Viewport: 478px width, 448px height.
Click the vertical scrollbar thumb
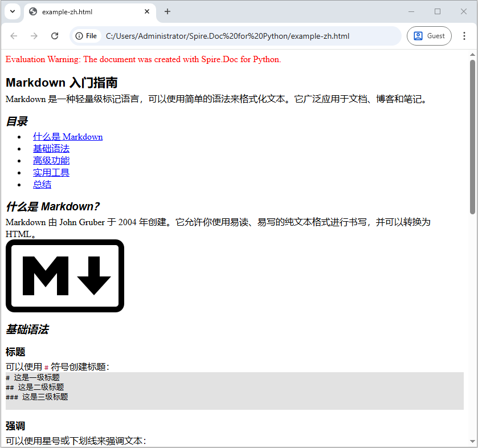point(472,137)
